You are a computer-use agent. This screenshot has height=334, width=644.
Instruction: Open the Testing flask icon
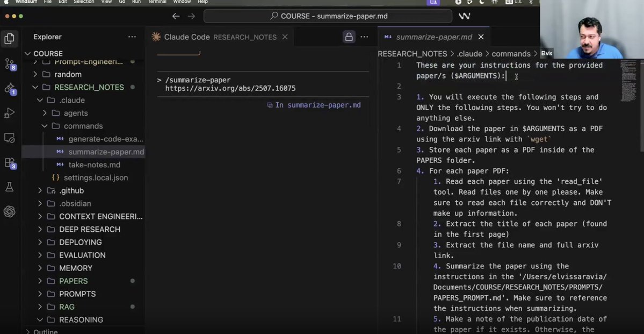(x=9, y=187)
